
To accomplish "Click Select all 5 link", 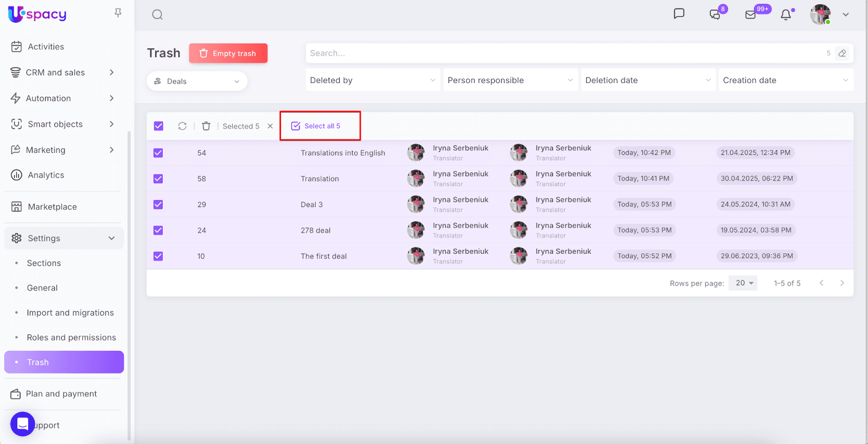I will (317, 126).
